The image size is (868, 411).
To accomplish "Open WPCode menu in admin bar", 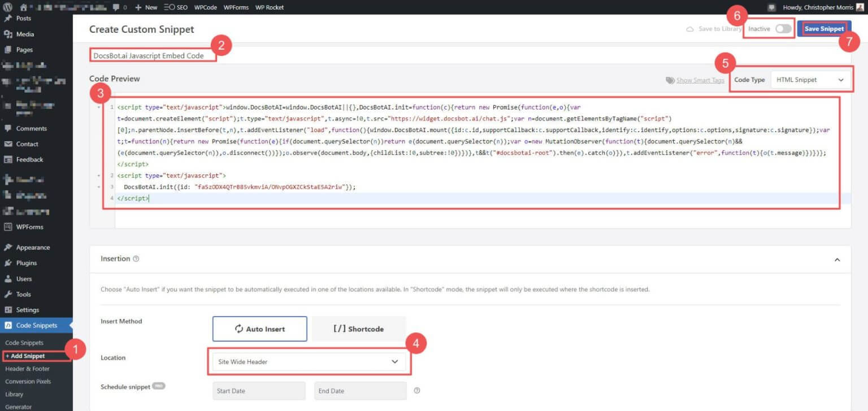I will point(206,7).
